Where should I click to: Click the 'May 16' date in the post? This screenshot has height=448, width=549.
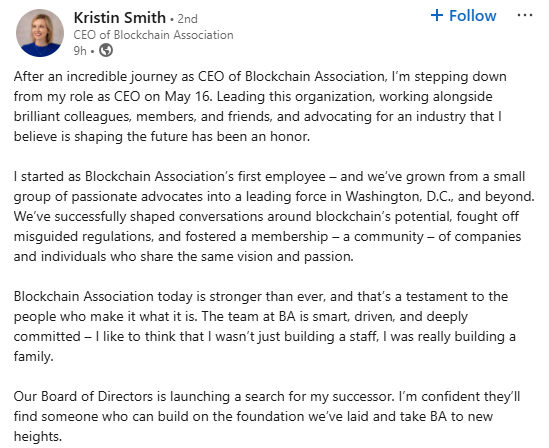coord(187,97)
